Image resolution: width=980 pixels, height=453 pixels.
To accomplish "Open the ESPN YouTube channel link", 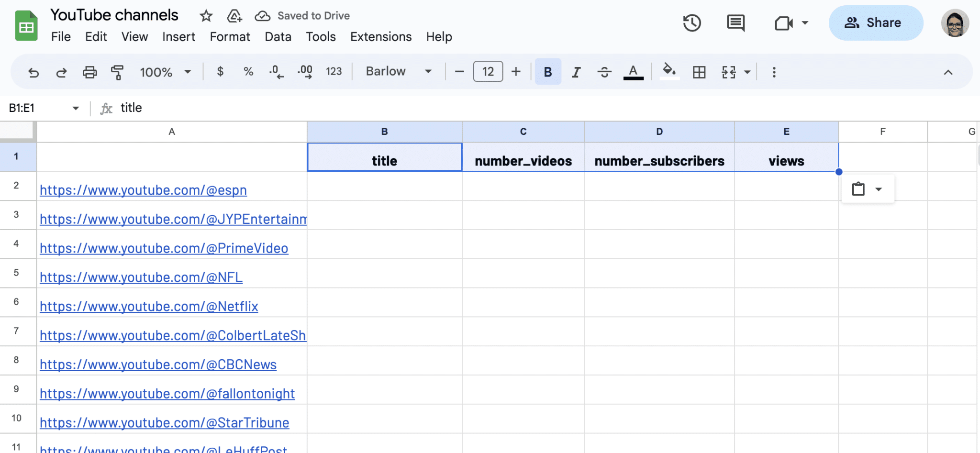I will tap(143, 190).
